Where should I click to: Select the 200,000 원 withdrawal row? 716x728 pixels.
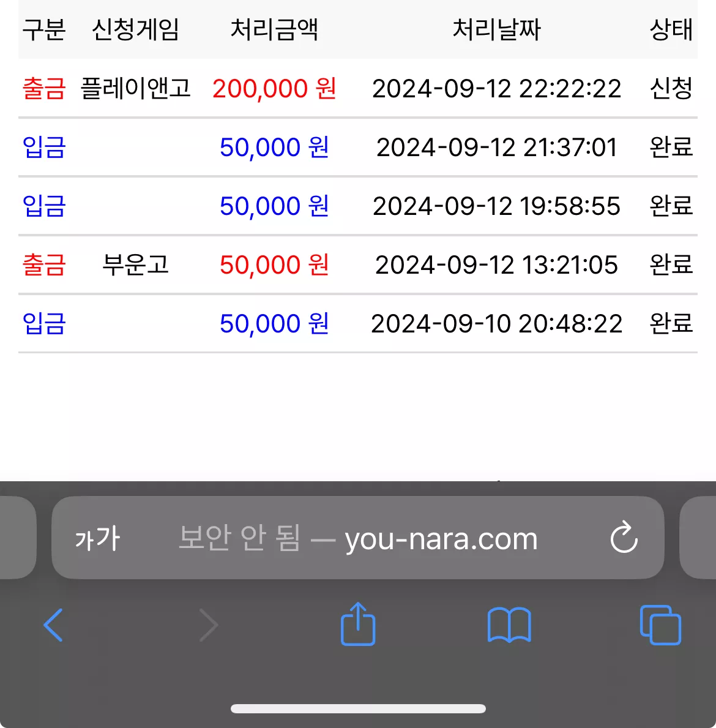(x=358, y=88)
